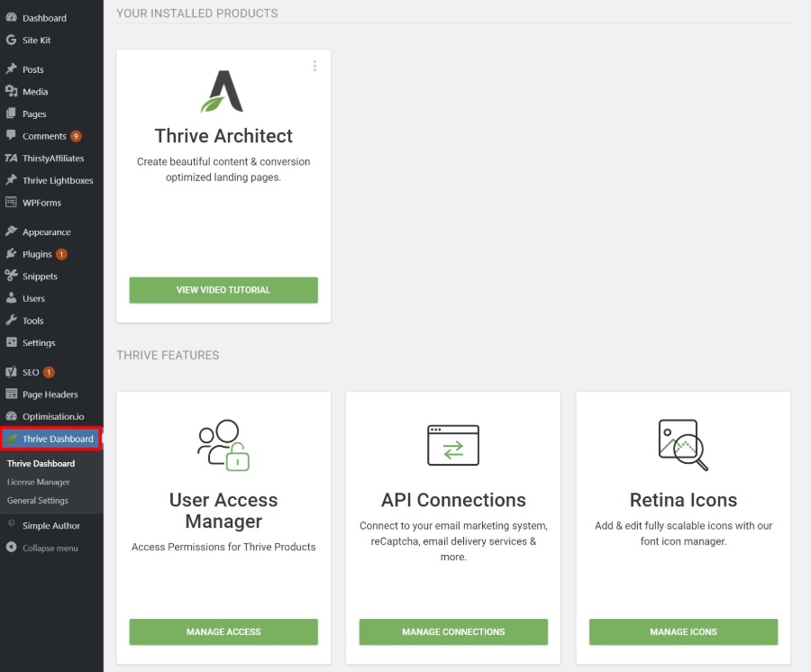Click View Video Tutorial button

(x=223, y=290)
